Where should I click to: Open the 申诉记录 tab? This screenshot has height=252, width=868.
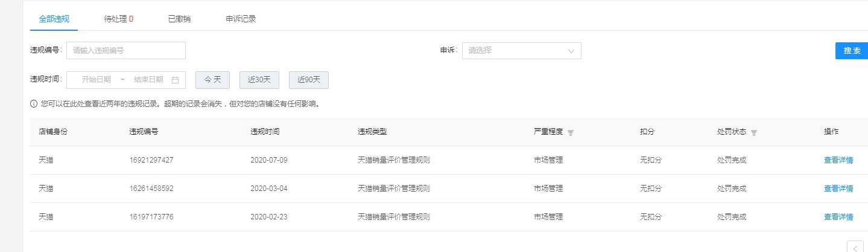click(241, 19)
